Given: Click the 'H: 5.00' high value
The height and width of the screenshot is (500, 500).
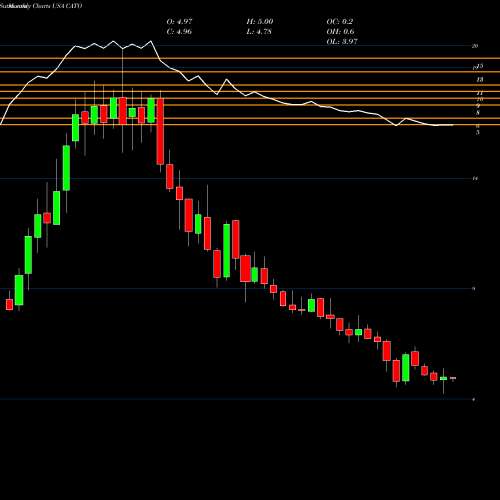Looking at the screenshot, I should pos(260,22).
